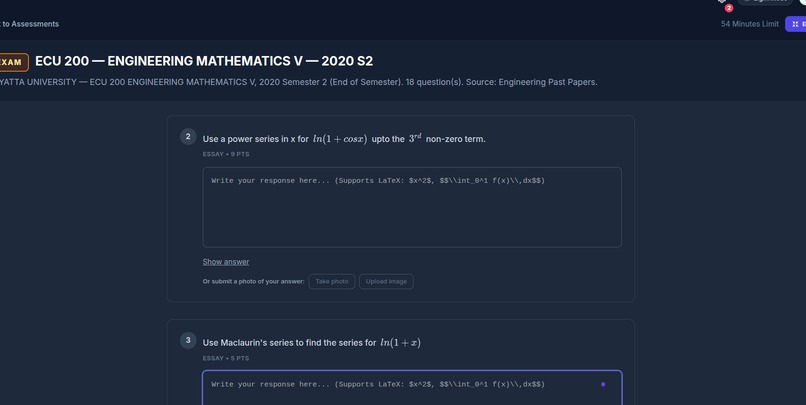This screenshot has height=405, width=806.
Task: Take photo of answer for question 2
Action: tap(332, 282)
